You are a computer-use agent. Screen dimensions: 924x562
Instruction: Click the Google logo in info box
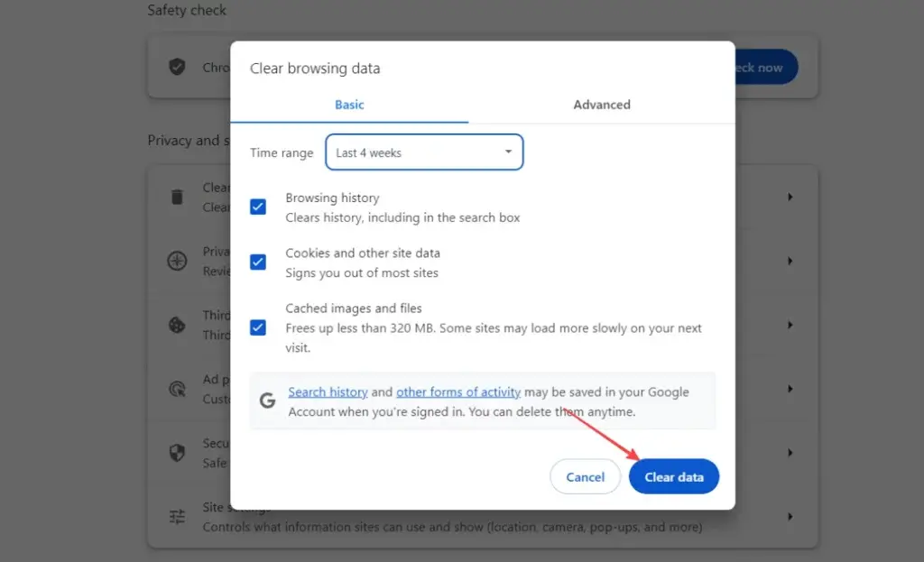point(267,401)
